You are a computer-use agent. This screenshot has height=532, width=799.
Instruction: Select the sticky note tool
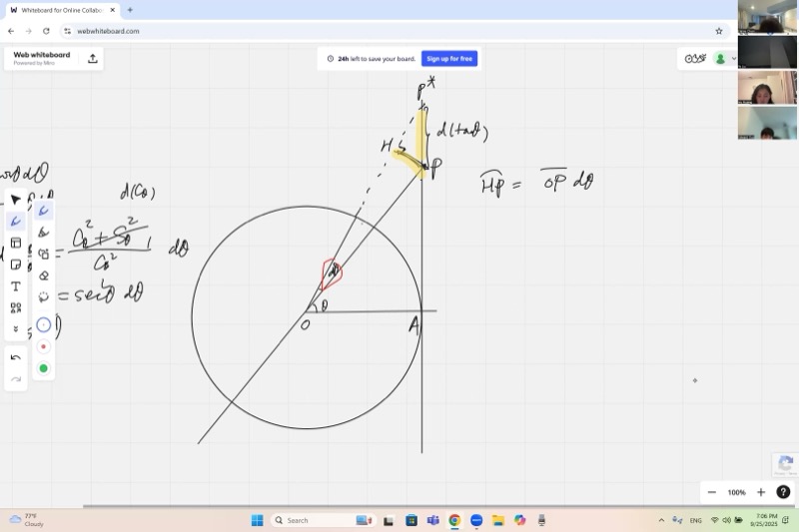point(16,265)
